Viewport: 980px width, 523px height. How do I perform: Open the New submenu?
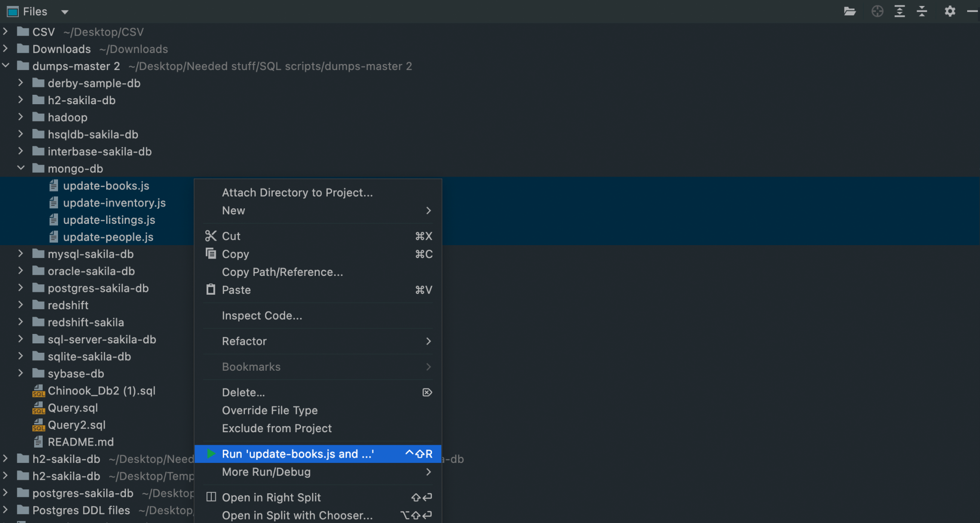(x=233, y=210)
